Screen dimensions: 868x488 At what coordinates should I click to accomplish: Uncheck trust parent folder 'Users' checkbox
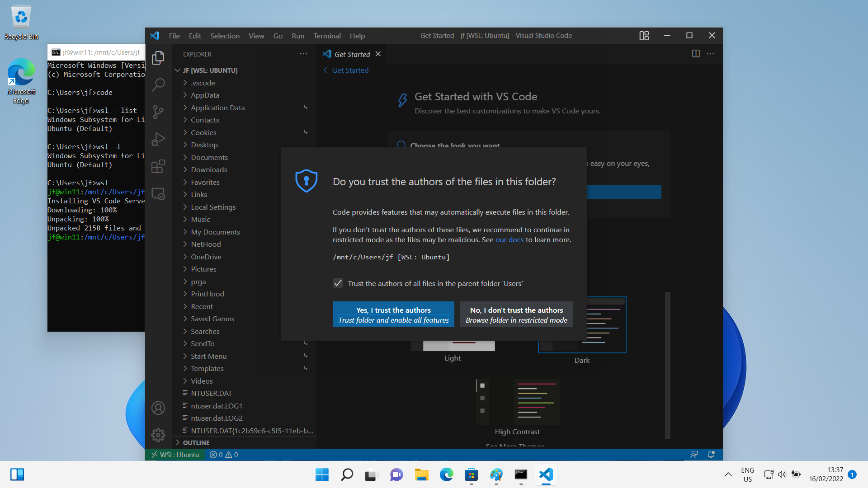tap(338, 283)
